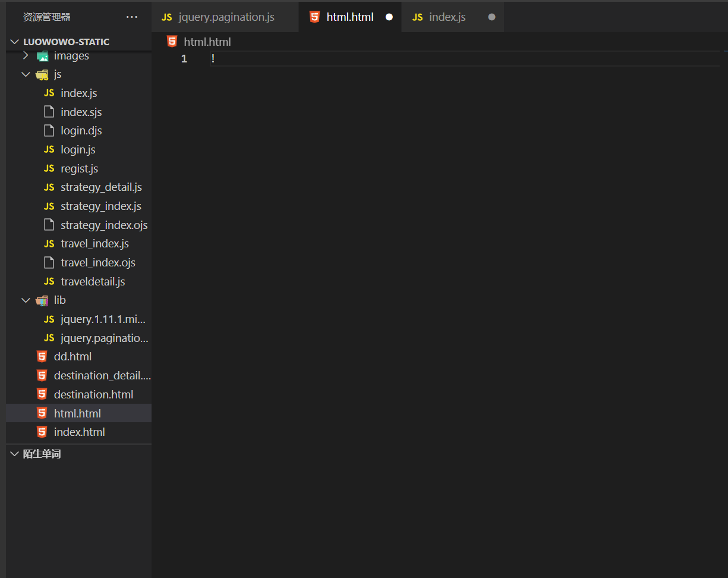Click the images folder icon
This screenshot has width=728, height=578.
pos(42,56)
